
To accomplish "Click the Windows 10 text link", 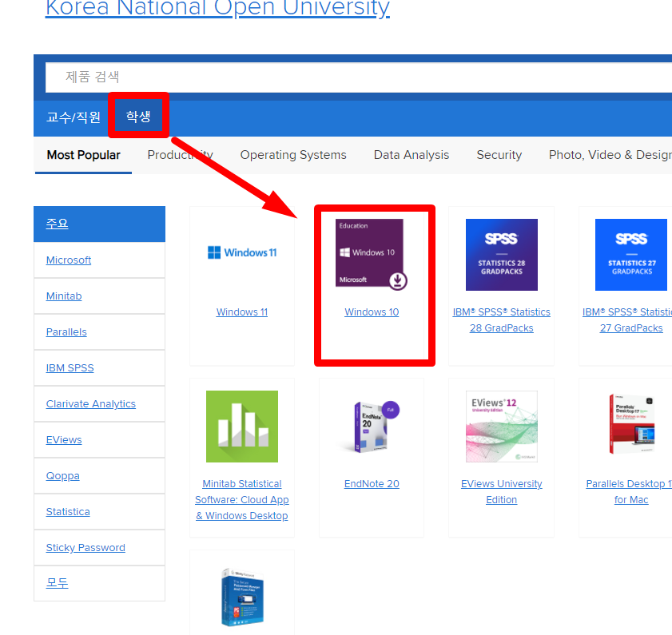I will tap(372, 312).
